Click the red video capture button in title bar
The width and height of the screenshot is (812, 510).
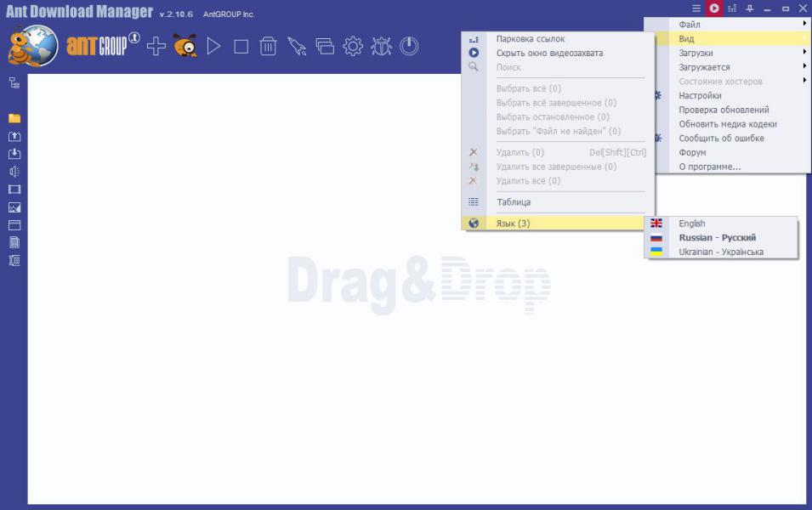click(714, 8)
